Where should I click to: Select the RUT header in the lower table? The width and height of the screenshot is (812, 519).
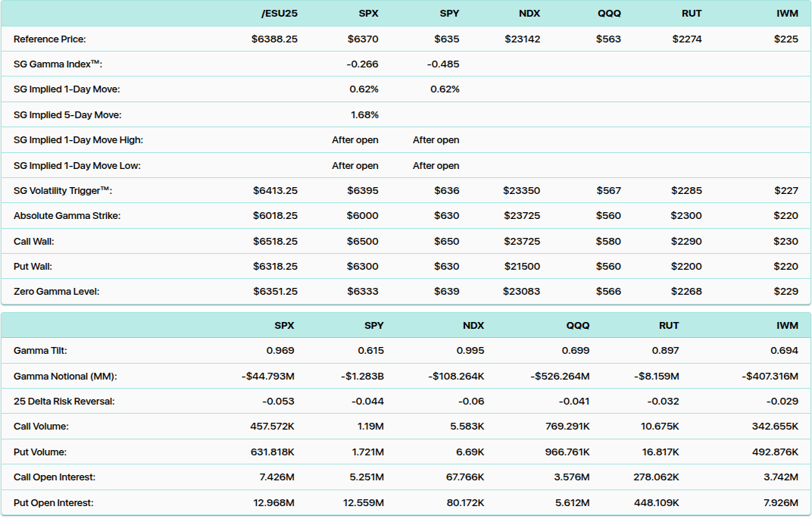pos(669,326)
